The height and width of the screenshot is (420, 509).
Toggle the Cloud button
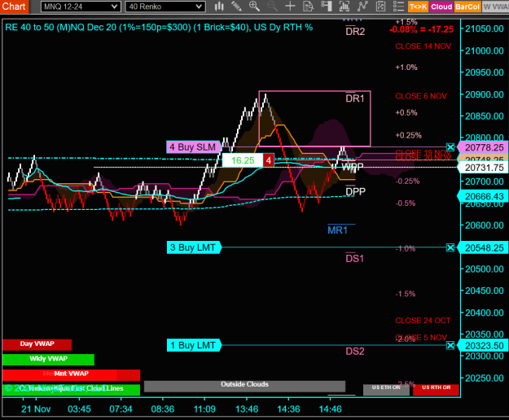coord(441,7)
